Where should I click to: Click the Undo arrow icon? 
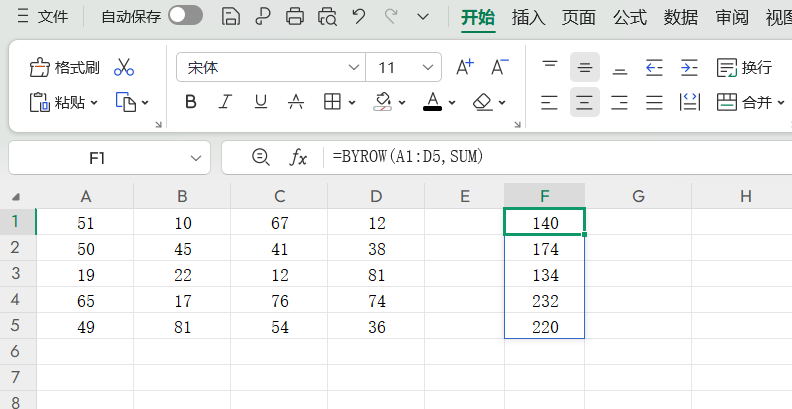358,16
